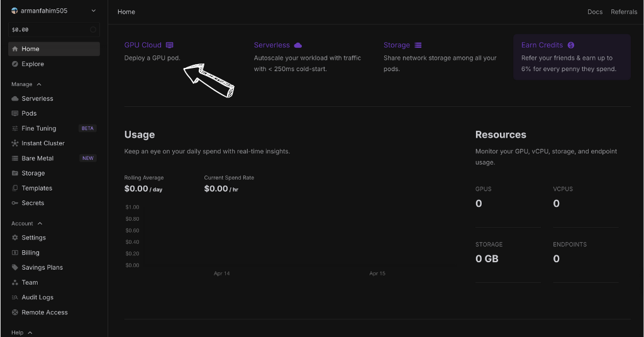Open the Docs link in header

pos(594,12)
